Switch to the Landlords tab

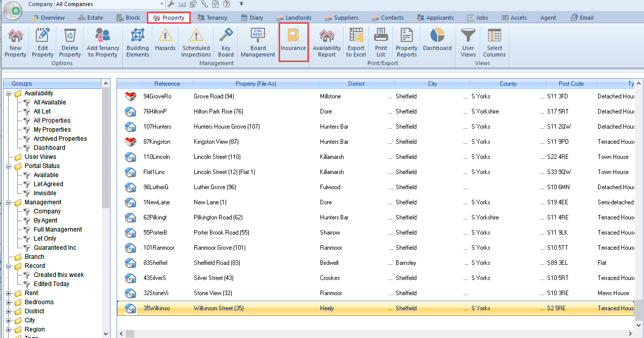pos(293,18)
